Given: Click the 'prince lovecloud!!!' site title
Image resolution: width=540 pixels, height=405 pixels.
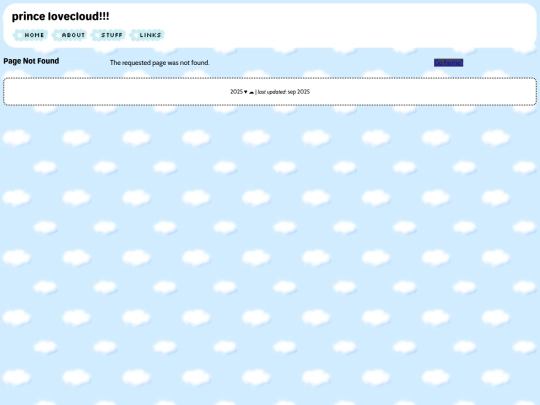Looking at the screenshot, I should (61, 16).
